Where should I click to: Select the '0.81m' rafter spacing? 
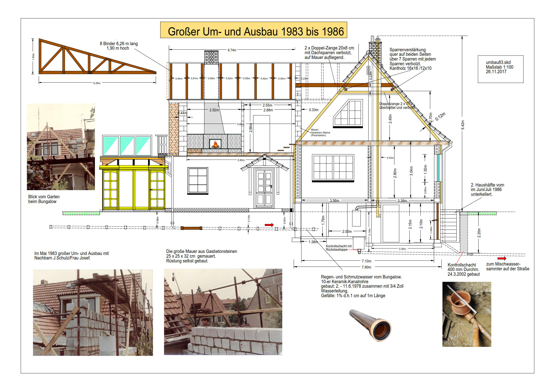[194, 78]
